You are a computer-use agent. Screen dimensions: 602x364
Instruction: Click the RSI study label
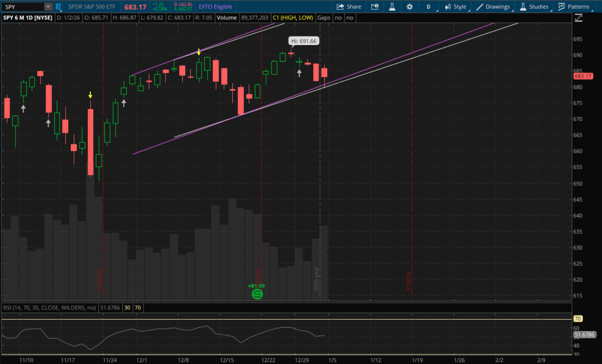tap(50, 308)
